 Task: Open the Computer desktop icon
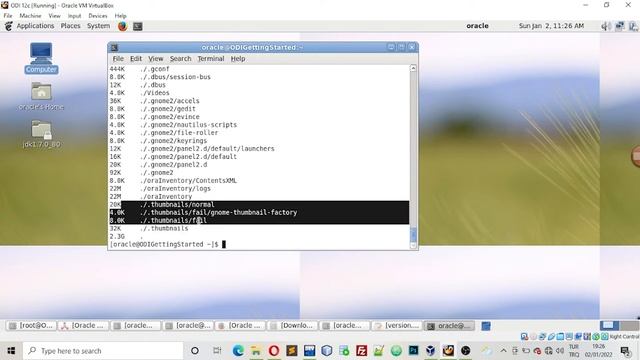point(41,58)
